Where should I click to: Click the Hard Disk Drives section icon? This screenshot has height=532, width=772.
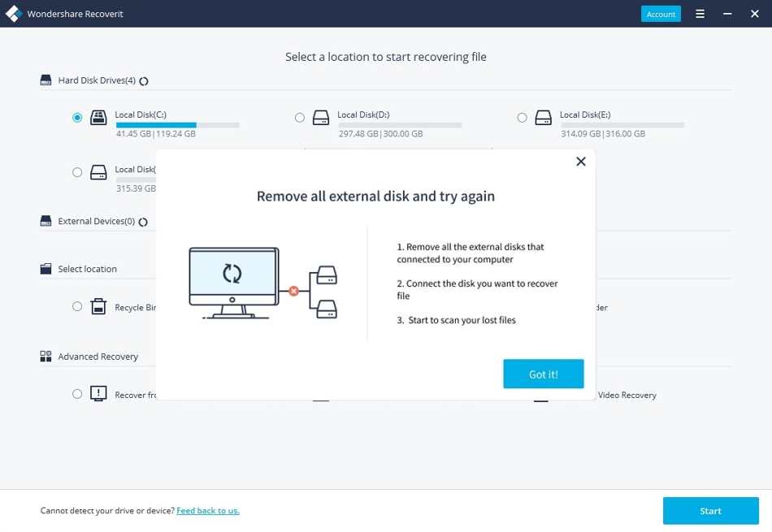point(46,80)
